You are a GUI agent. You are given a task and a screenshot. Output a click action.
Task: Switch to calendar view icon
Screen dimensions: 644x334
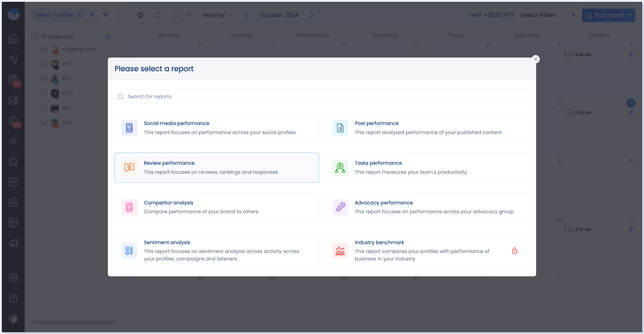pos(175,15)
